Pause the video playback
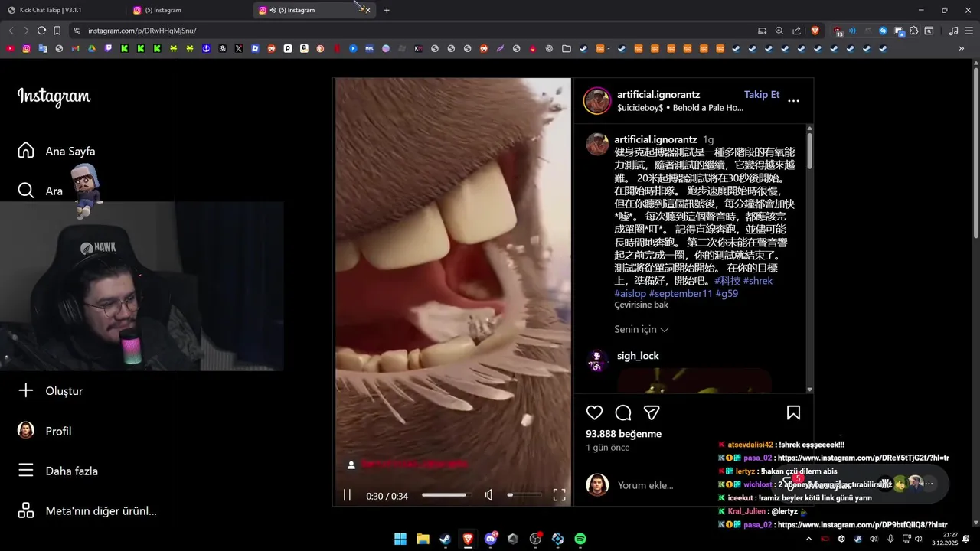The height and width of the screenshot is (551, 980). coord(347,495)
